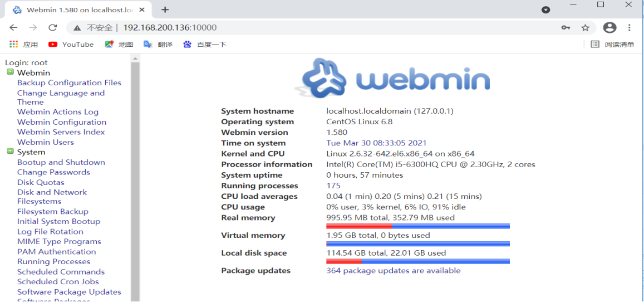Open the reading list (阅读清单)
The height and width of the screenshot is (302, 644).
612,45
